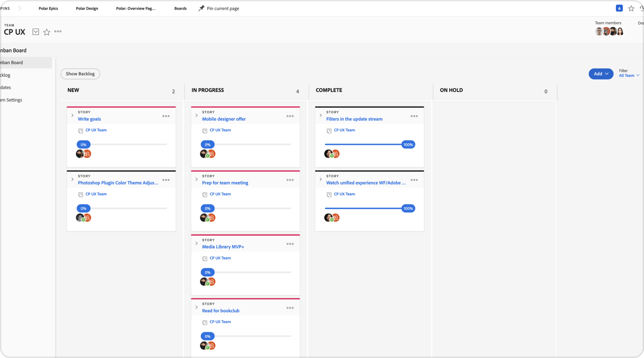Open the Read for bookclub story link
Viewport: 644px width, 358px height.
[x=221, y=311]
